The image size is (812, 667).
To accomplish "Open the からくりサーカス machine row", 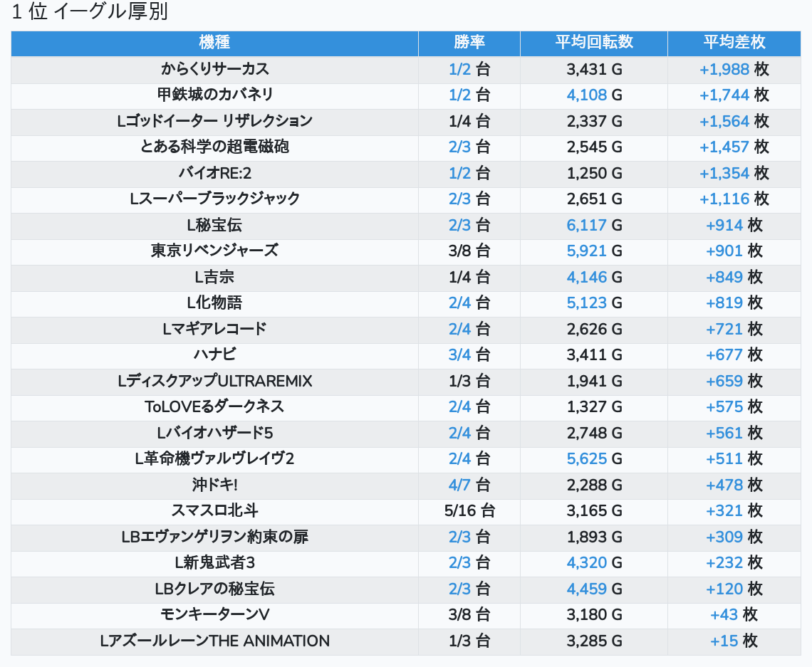I will point(214,69).
